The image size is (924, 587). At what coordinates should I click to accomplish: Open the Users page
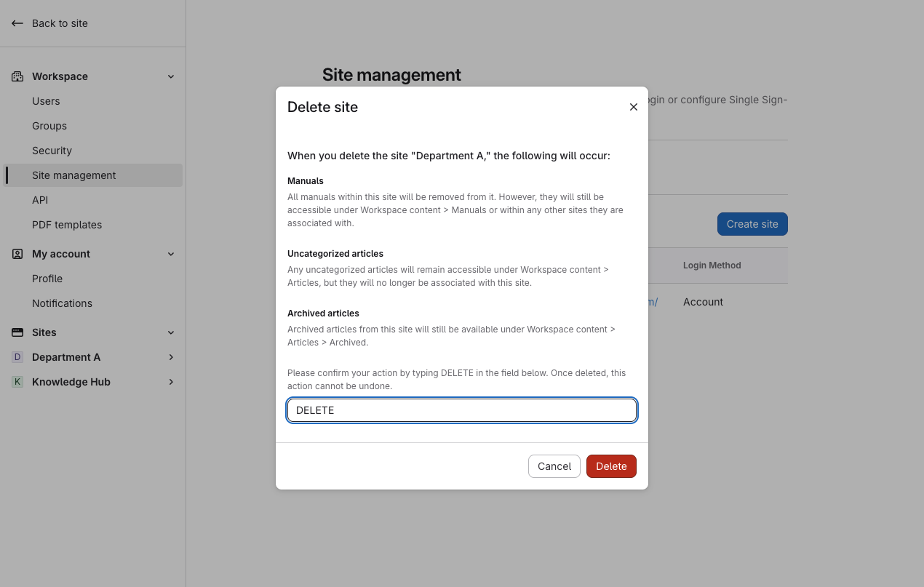point(46,101)
